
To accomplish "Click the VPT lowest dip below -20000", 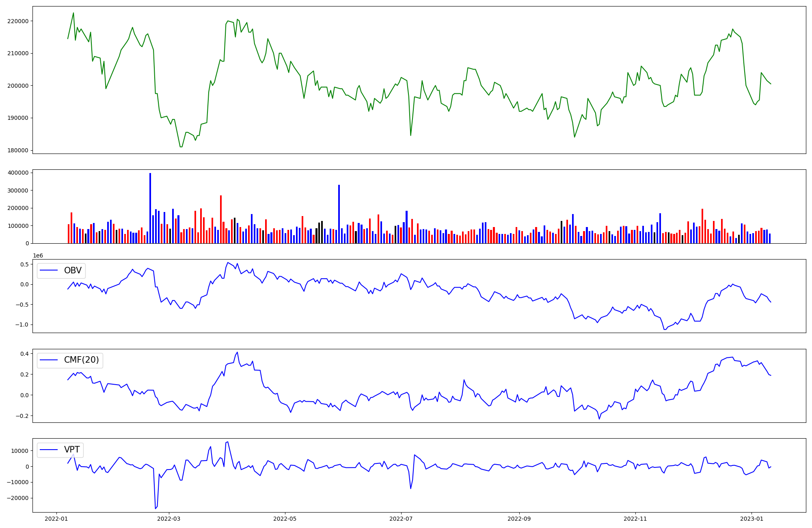I will pyautogui.click(x=155, y=508).
